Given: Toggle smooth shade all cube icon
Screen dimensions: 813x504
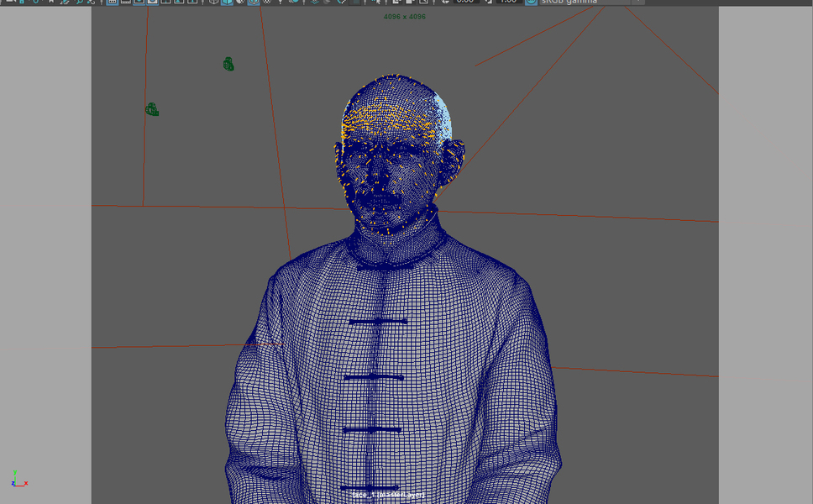Looking at the screenshot, I should pyautogui.click(x=227, y=2).
